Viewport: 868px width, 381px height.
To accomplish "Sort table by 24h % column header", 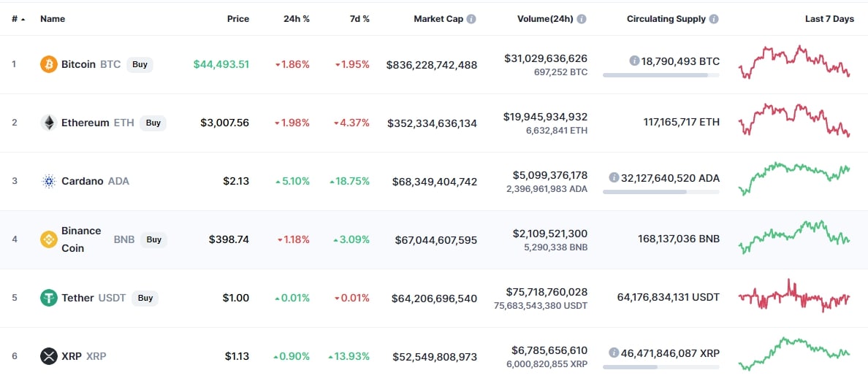I will coord(297,19).
